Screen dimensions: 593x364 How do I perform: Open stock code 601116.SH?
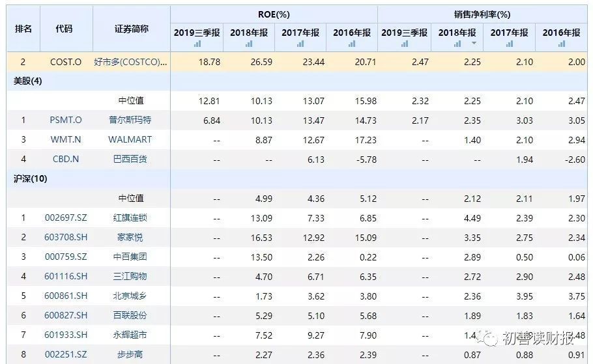click(x=66, y=276)
